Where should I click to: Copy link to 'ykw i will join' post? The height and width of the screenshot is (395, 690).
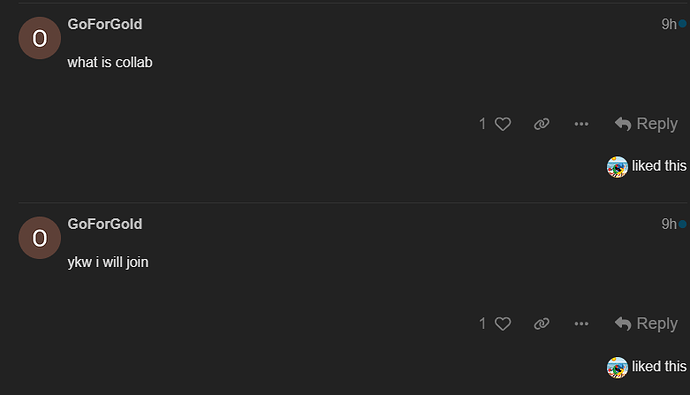tap(541, 324)
